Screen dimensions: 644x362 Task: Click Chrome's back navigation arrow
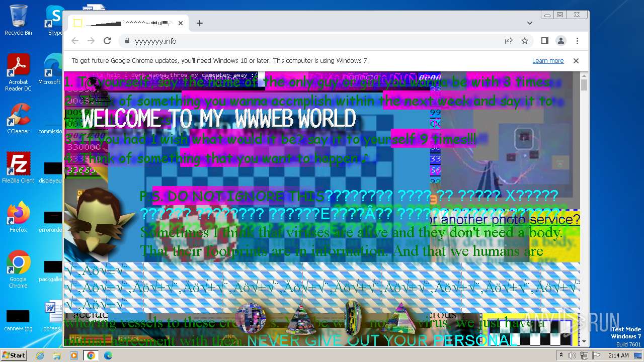coord(75,41)
